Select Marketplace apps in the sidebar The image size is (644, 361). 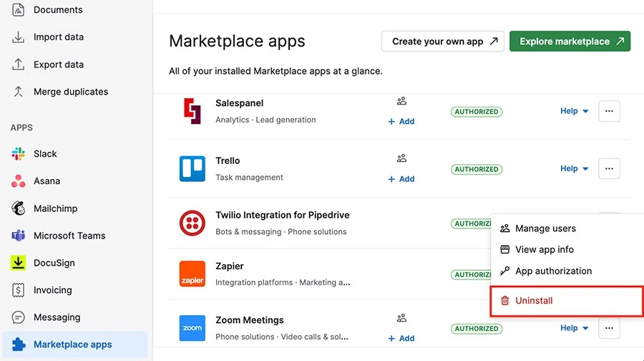point(75,344)
